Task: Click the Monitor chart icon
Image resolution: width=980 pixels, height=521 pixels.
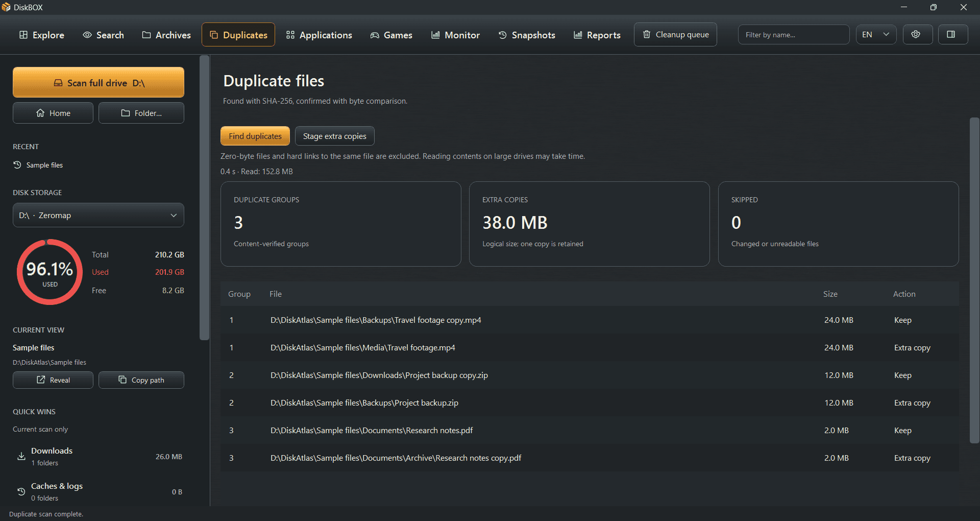Action: click(435, 35)
